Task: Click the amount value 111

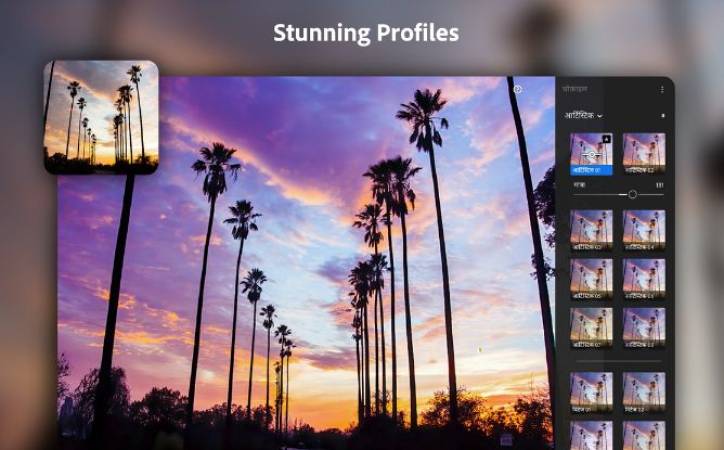Action: tap(660, 185)
